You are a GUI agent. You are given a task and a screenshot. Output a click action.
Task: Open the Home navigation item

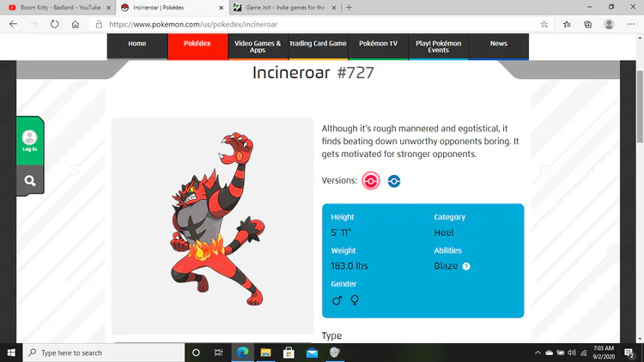[x=137, y=46]
